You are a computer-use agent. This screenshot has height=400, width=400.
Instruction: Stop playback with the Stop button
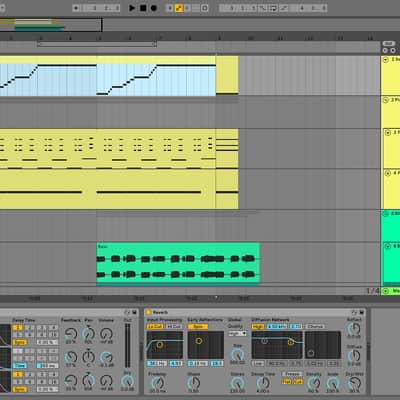coord(143,8)
